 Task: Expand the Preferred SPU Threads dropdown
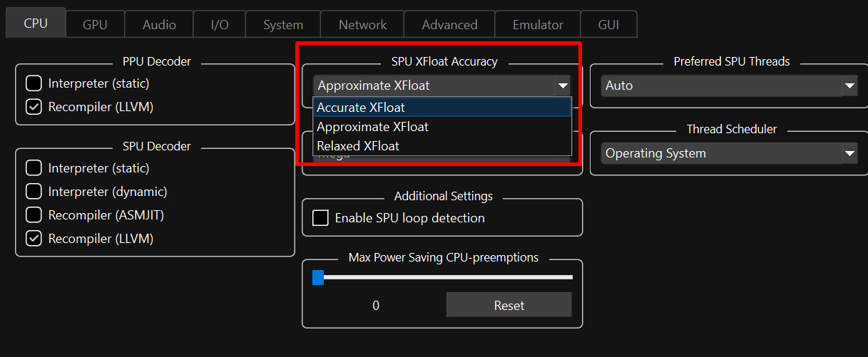[x=729, y=86]
